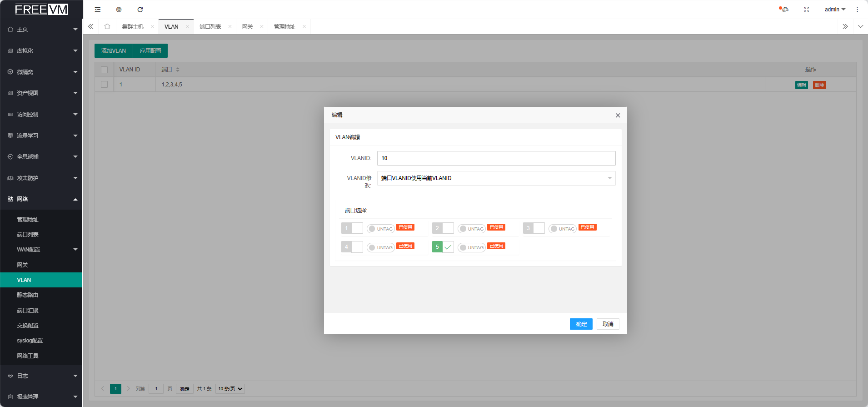The height and width of the screenshot is (407, 868).
Task: Click the refresh page icon
Action: 140,10
